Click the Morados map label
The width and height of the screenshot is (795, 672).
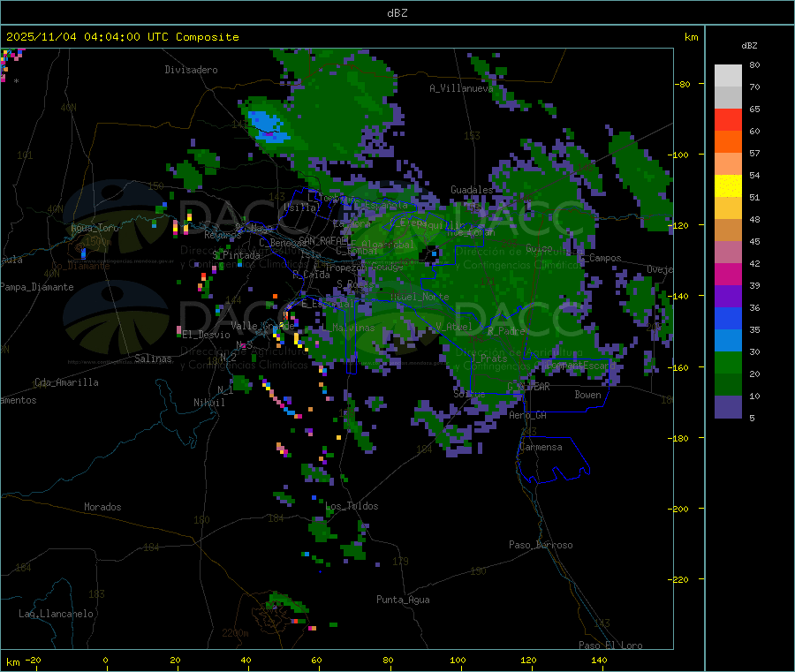[x=102, y=507]
